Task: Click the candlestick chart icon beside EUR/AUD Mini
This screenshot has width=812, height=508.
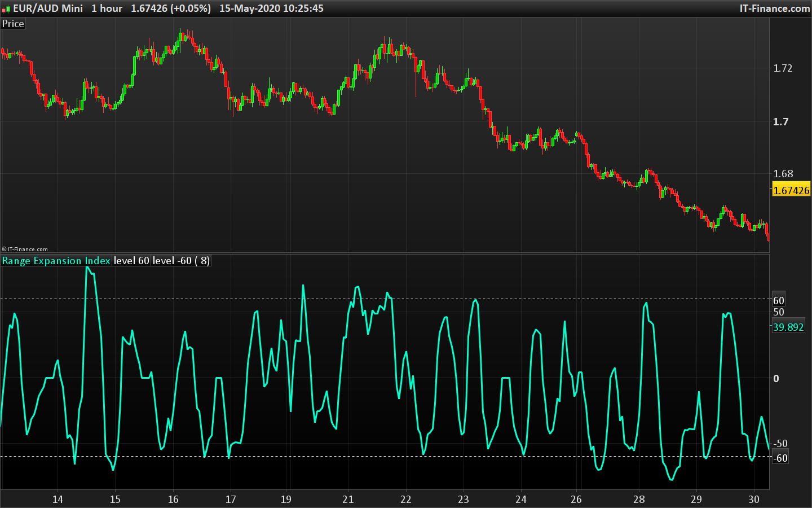Action: [6, 8]
